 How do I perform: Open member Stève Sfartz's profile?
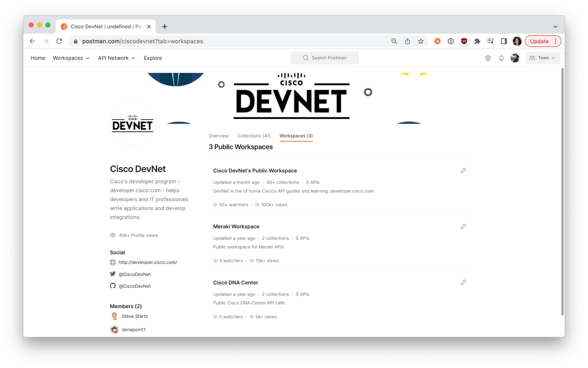coord(135,316)
